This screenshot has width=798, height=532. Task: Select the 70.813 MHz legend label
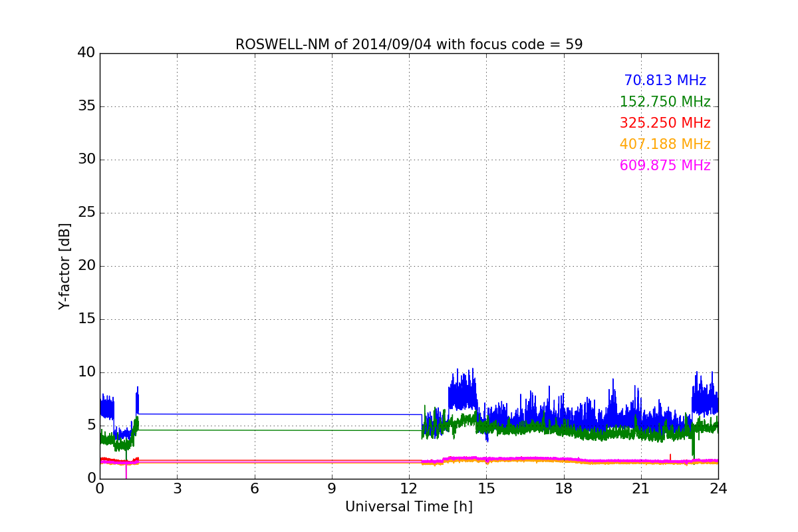coord(665,80)
